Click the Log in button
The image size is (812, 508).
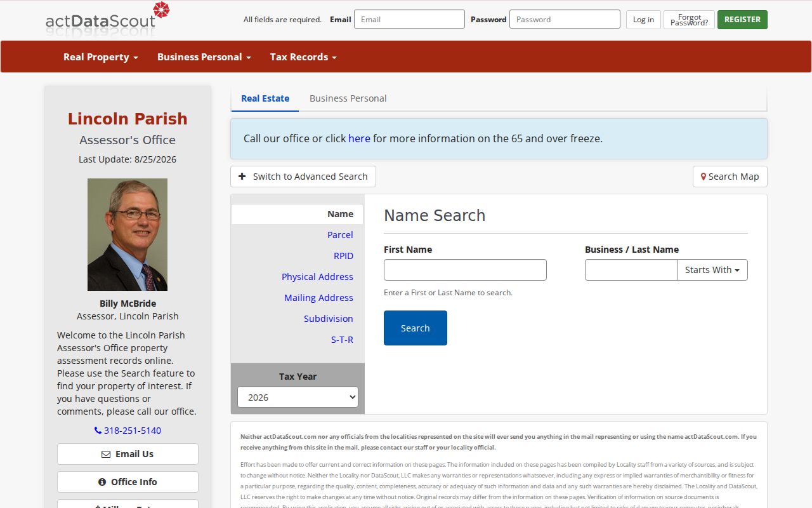pyautogui.click(x=643, y=20)
